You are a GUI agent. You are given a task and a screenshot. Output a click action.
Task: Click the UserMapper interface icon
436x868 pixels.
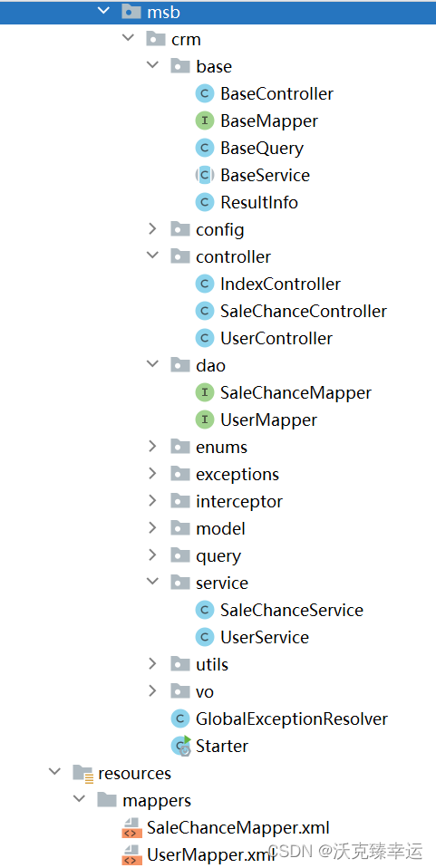(205, 420)
